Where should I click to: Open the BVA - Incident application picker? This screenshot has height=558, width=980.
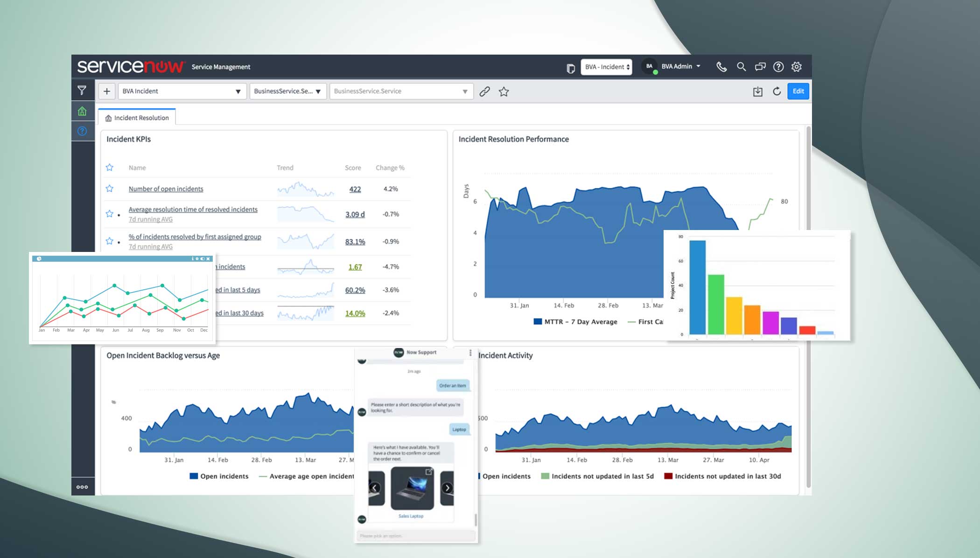606,67
